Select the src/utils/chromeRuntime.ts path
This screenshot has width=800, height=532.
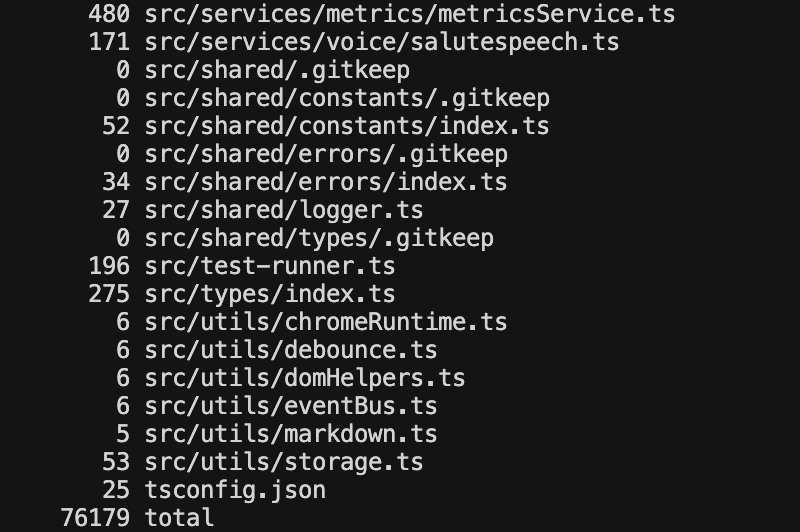(325, 322)
